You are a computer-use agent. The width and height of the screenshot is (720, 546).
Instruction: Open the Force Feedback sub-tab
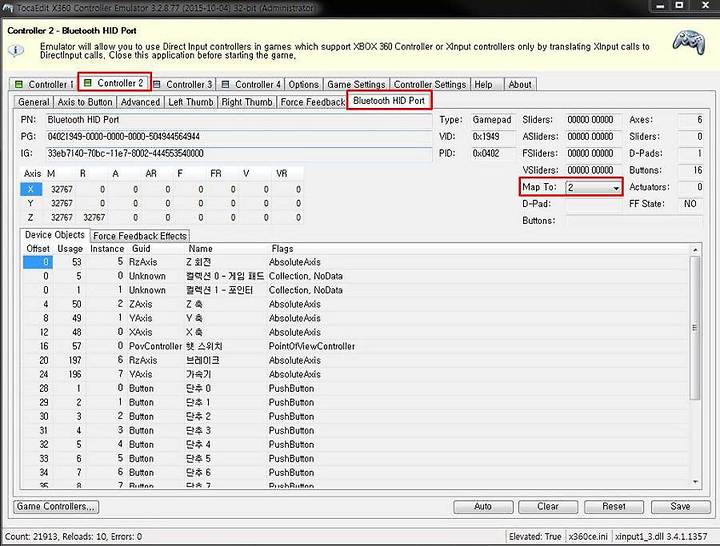(312, 102)
